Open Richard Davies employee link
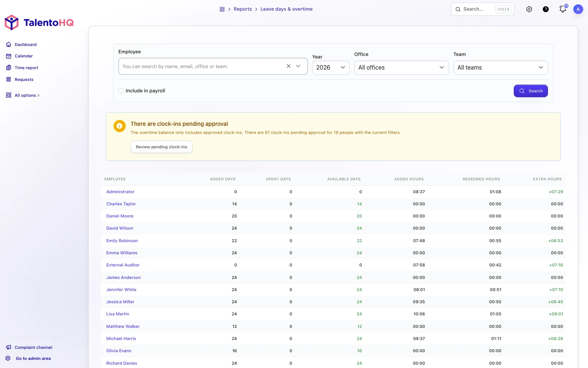The width and height of the screenshot is (588, 368). [122, 363]
